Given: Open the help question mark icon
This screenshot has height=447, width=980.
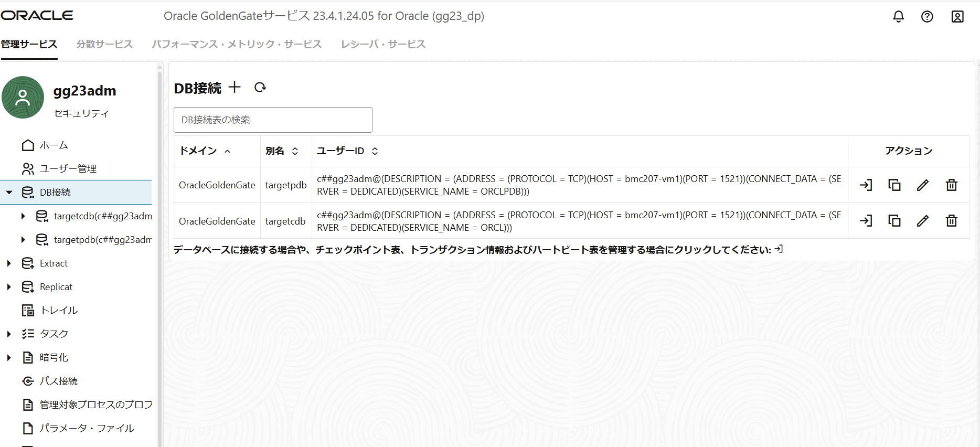Looking at the screenshot, I should click(927, 17).
